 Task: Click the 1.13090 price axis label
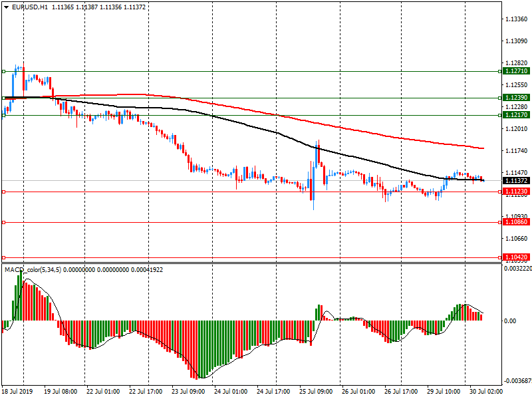click(517, 41)
